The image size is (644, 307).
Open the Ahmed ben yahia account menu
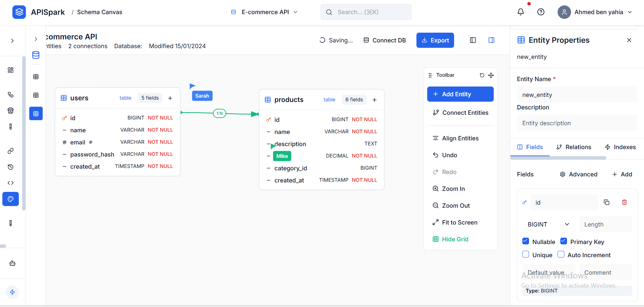click(x=595, y=12)
